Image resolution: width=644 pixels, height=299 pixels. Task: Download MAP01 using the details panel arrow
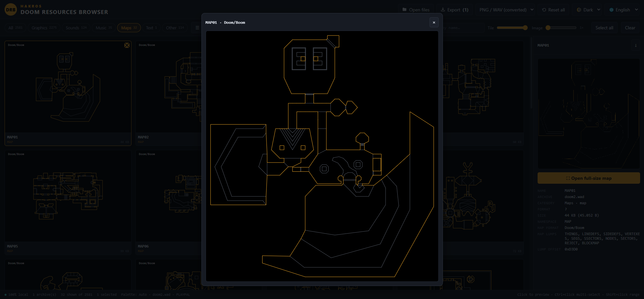click(636, 46)
